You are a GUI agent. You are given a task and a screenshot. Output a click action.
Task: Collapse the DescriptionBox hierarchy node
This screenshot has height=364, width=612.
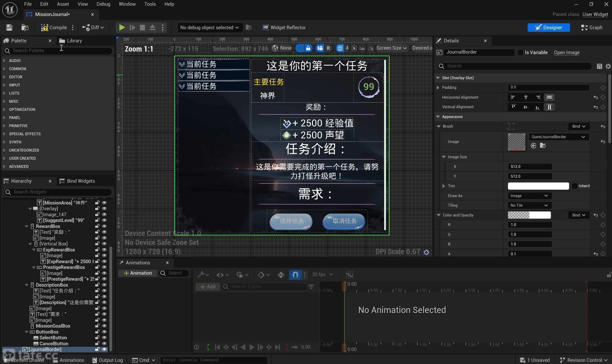click(x=27, y=285)
